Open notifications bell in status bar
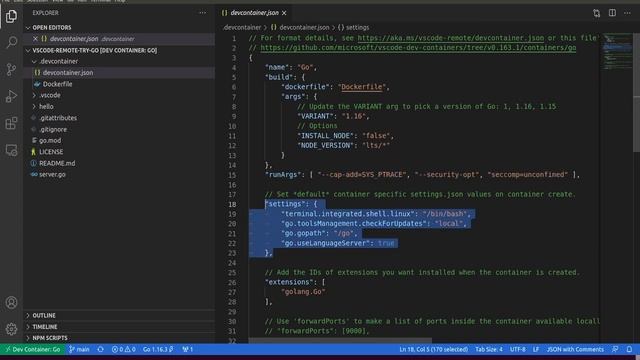The width and height of the screenshot is (640, 360). (x=629, y=349)
